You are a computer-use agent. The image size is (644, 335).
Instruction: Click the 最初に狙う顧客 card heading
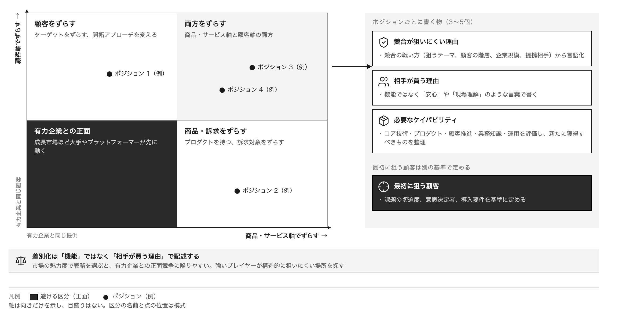[416, 186]
